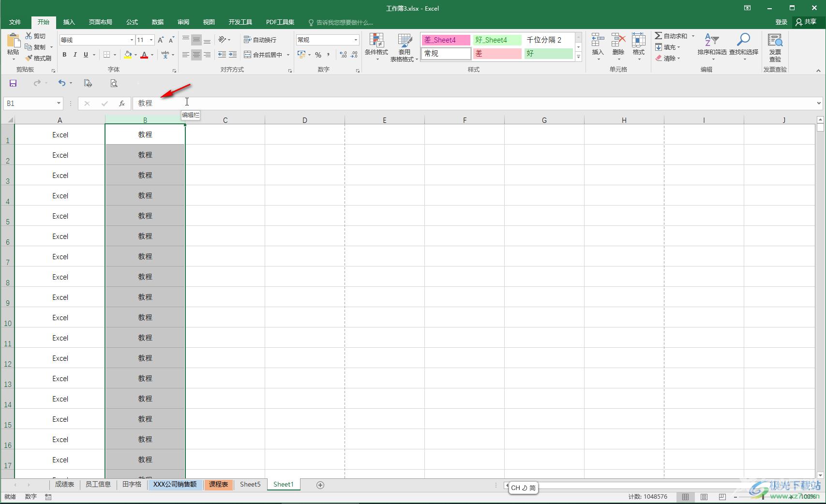Switch to Page Layout view icon
Screen dimensions: 826x504
tap(704, 497)
